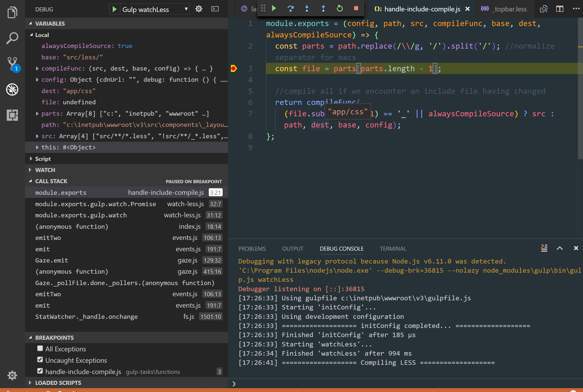This screenshot has height=392, width=583.
Task: Expand the LOADED SCRIPTS section
Action: coord(58,382)
